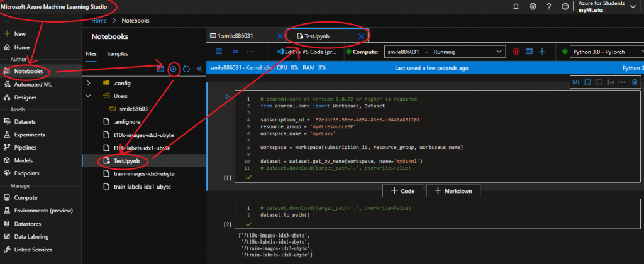The width and height of the screenshot is (644, 264).
Task: Close the Test.ipynb tab
Action: (x=361, y=36)
